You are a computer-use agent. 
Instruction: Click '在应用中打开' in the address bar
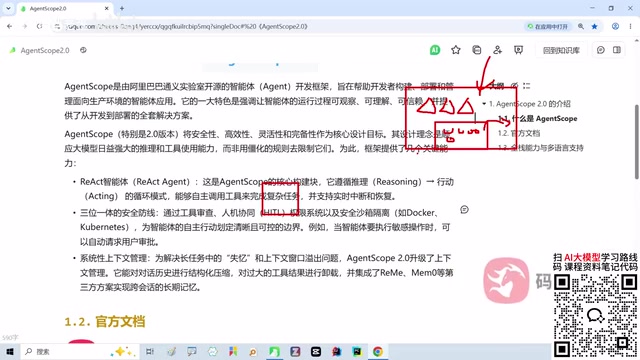(547, 27)
